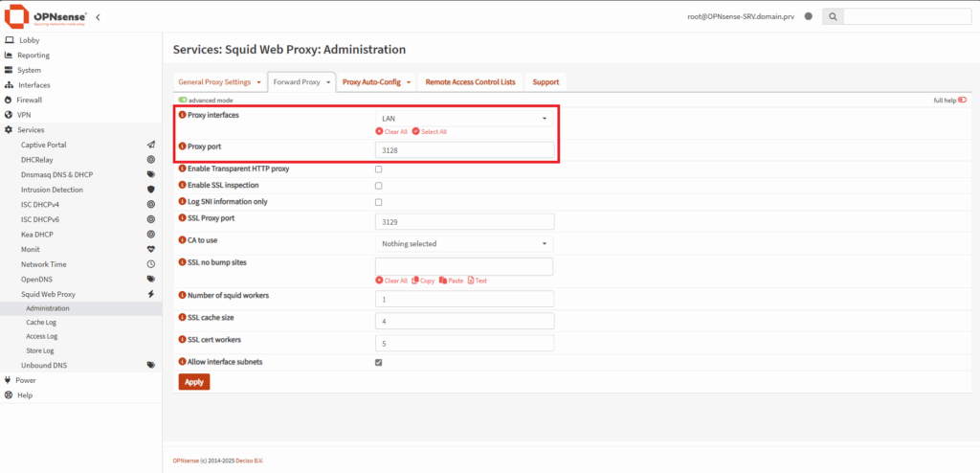Click the OpenDNS tags icon
The width and height of the screenshot is (980, 473).
tap(150, 279)
